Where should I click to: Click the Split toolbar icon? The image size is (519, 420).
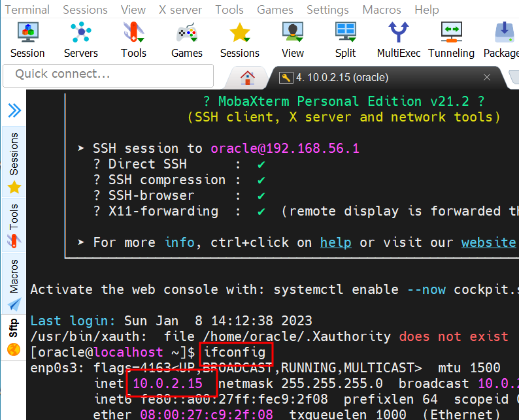[x=345, y=40]
